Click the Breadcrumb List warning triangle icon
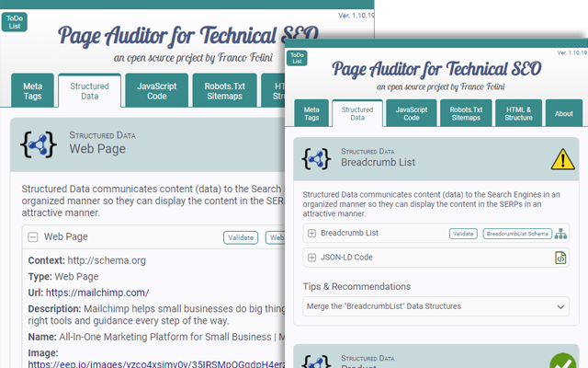The height and width of the screenshot is (368, 588). (x=562, y=159)
